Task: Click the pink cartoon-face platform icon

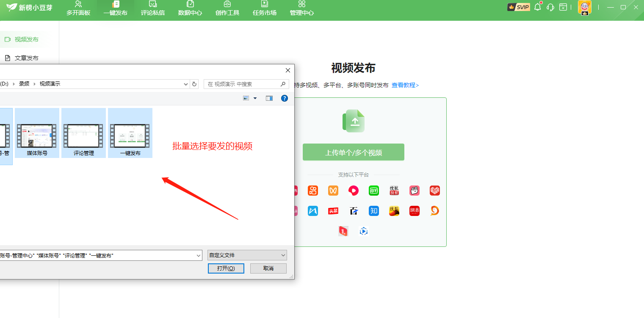Action: click(x=415, y=191)
